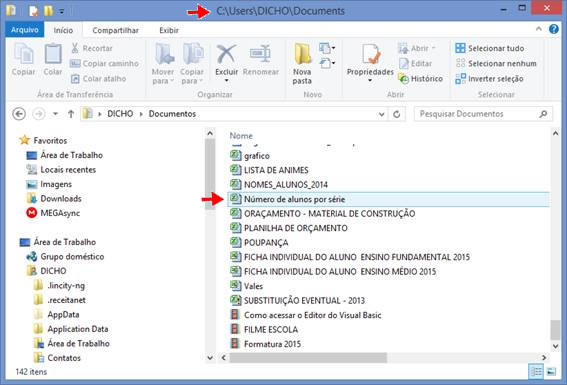This screenshot has height=385, width=567.
Task: Select the file POUPANÇA
Action: click(259, 243)
